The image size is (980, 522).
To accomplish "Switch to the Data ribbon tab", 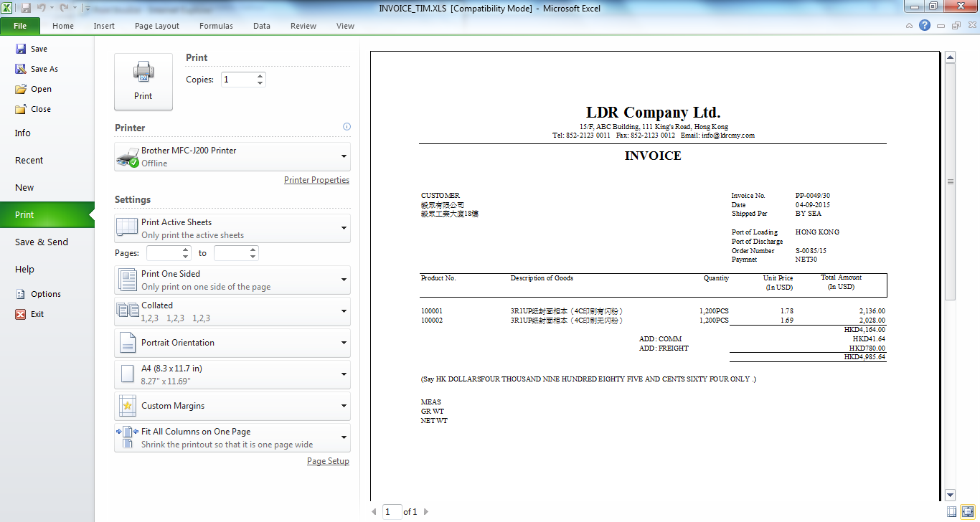I will (262, 26).
